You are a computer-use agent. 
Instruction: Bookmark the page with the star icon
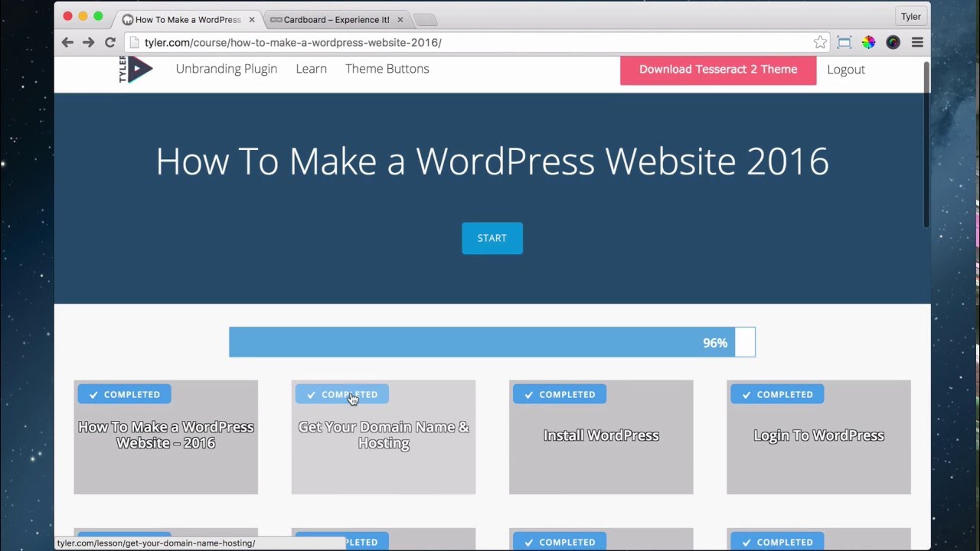coord(820,43)
